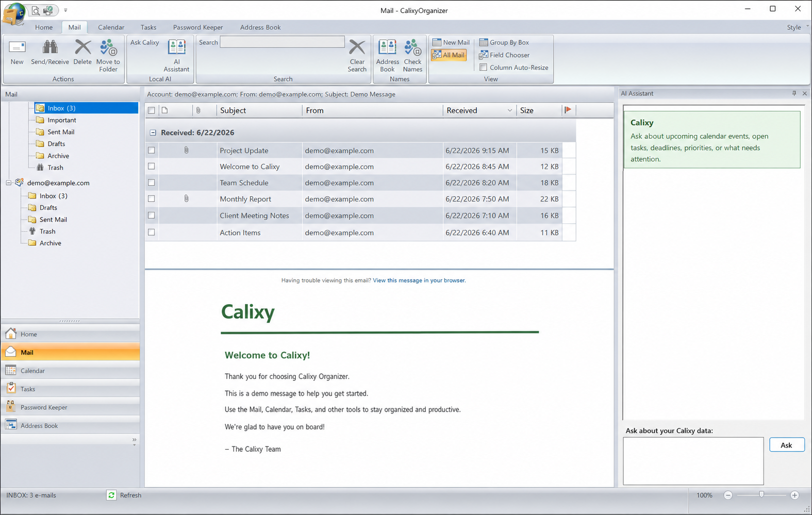Open Tasks in the navigation pane
812x515 pixels.
click(x=70, y=389)
